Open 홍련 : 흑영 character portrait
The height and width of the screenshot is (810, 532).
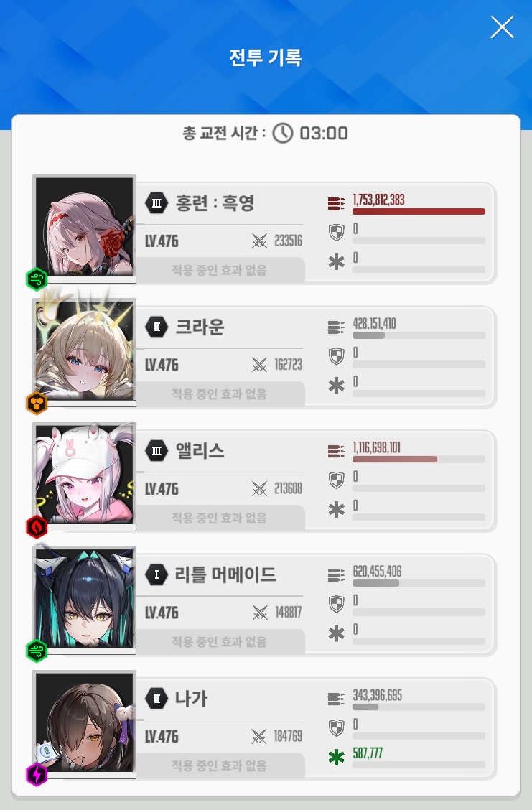(84, 228)
